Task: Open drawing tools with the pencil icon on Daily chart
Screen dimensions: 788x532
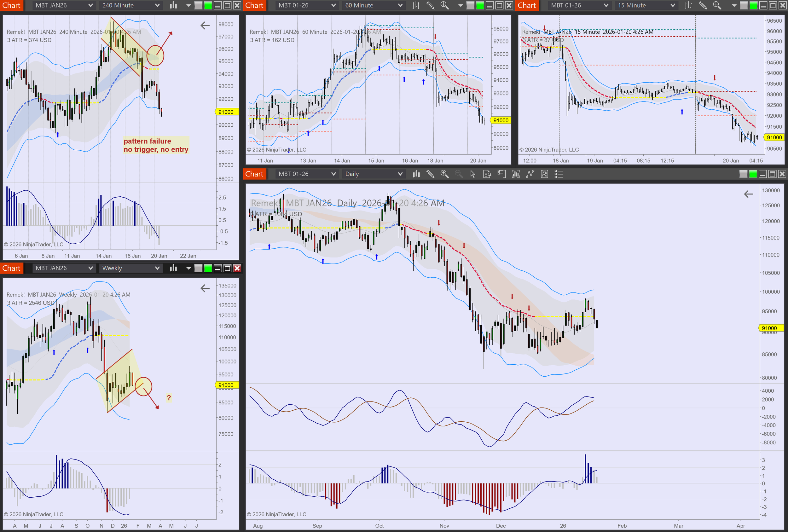Action: [x=431, y=174]
